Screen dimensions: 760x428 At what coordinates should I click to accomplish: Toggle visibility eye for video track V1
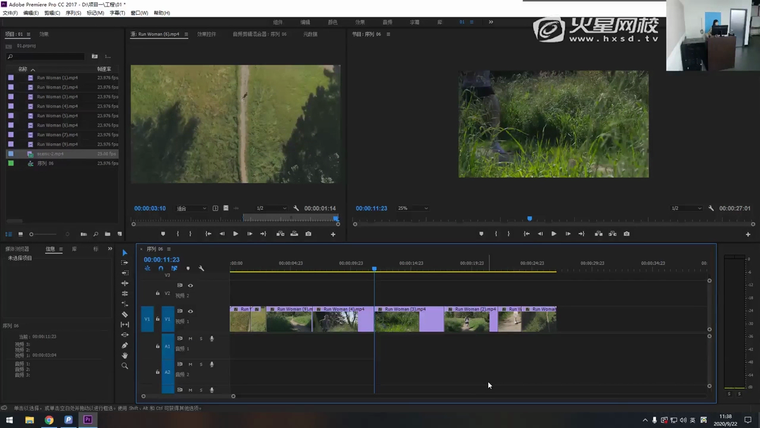(x=191, y=312)
